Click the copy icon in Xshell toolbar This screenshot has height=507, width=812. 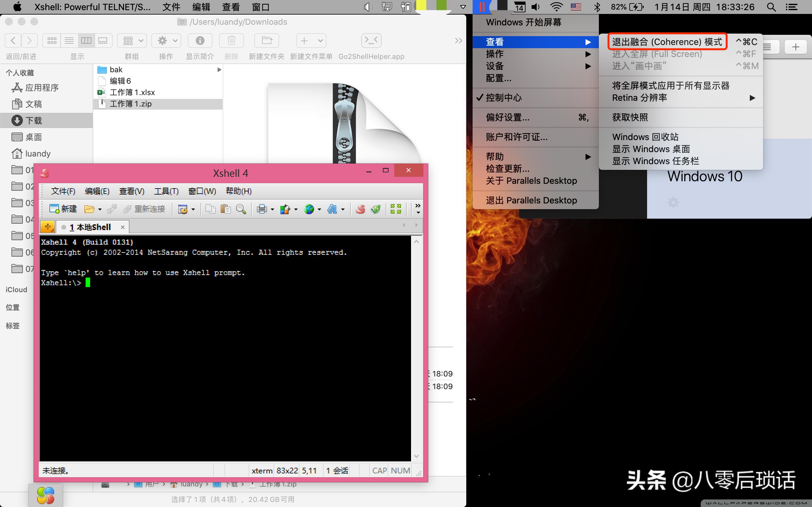210,209
